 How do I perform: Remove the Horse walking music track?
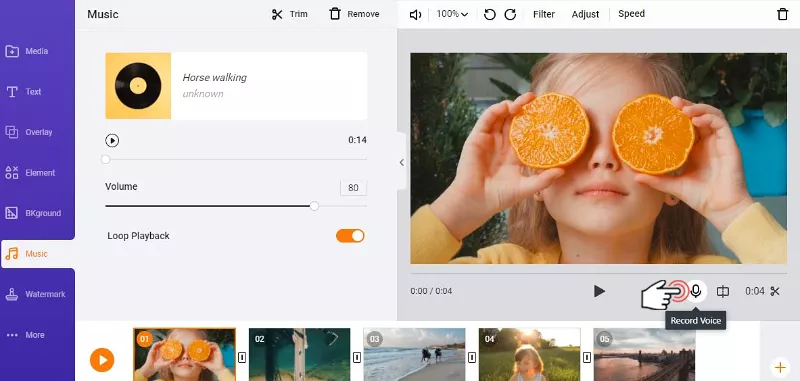coord(354,14)
